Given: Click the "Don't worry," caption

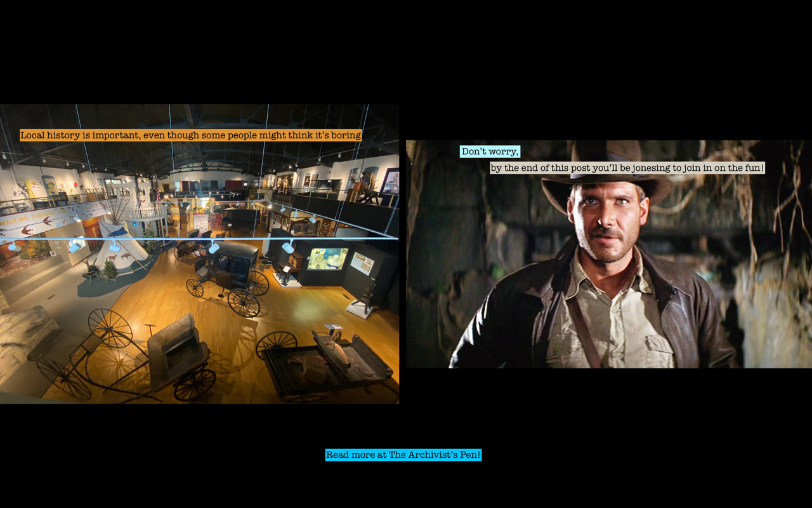Looking at the screenshot, I should (x=490, y=152).
